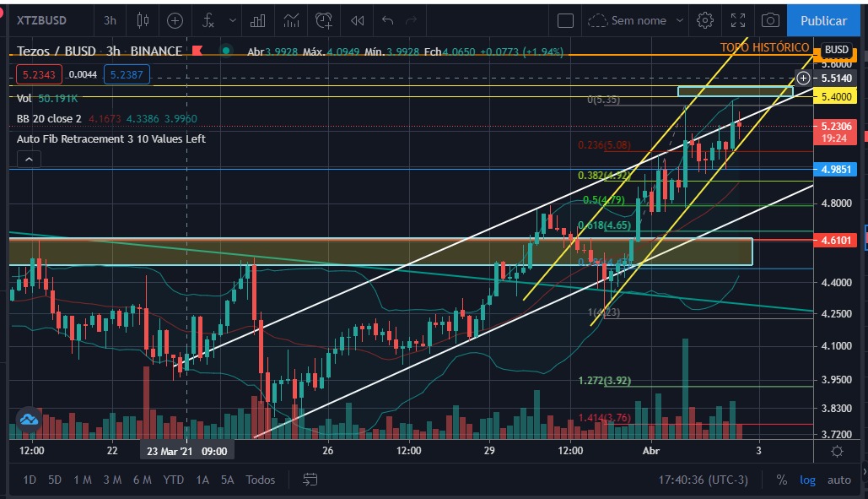Click the 5.2343 sell price box
Image resolution: width=868 pixels, height=499 pixels.
(39, 74)
